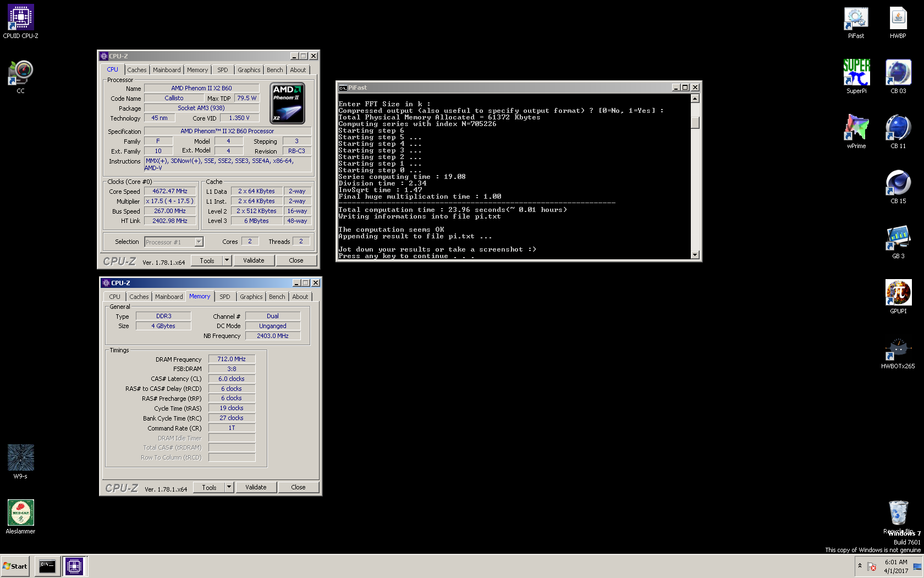Click PiFast scrollbar up arrow

click(695, 99)
